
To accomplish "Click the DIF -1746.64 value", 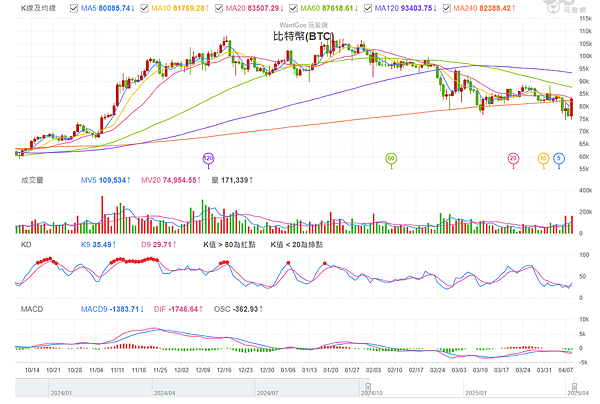I will pos(178,309).
